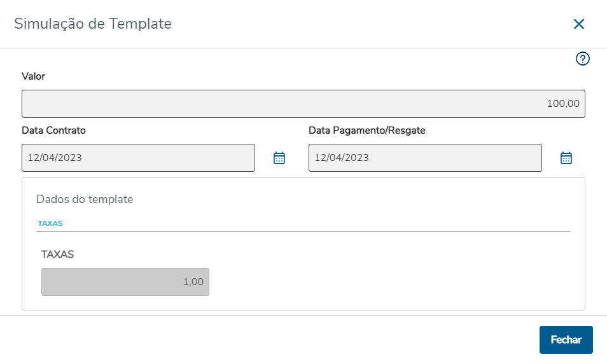
Task: Click the bold TAXAS label above the rate box
Action: coord(57,254)
